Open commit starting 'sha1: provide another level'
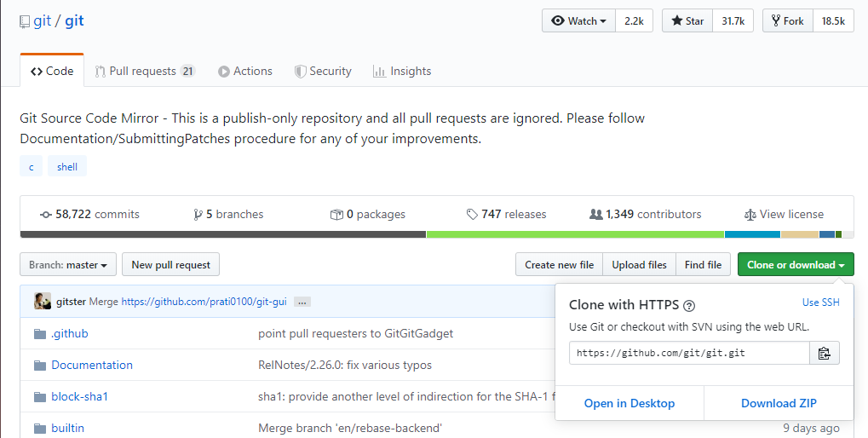 pos(407,396)
